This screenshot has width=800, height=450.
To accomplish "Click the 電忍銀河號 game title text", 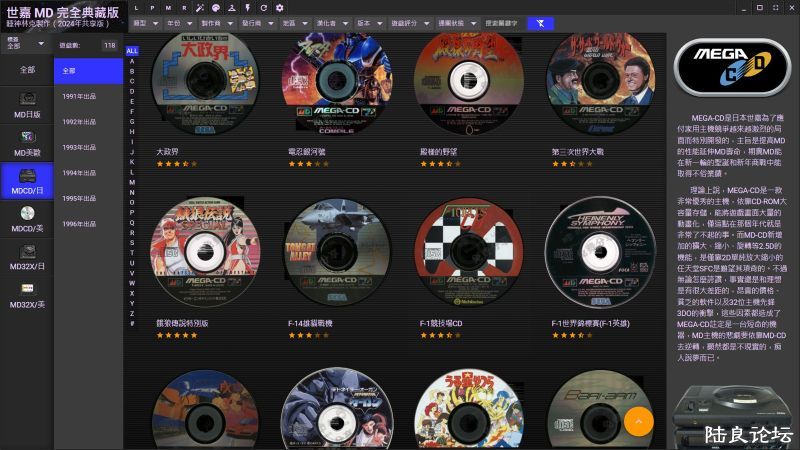I will tap(307, 152).
